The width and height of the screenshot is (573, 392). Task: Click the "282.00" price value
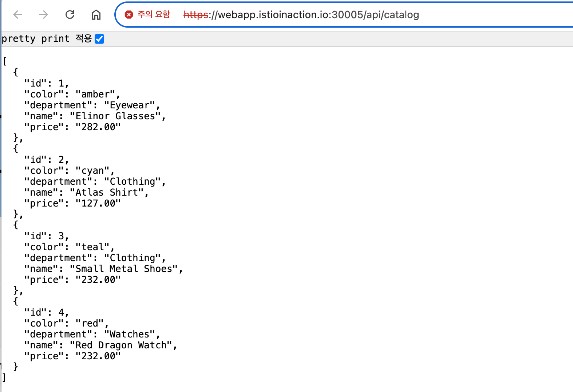point(98,127)
